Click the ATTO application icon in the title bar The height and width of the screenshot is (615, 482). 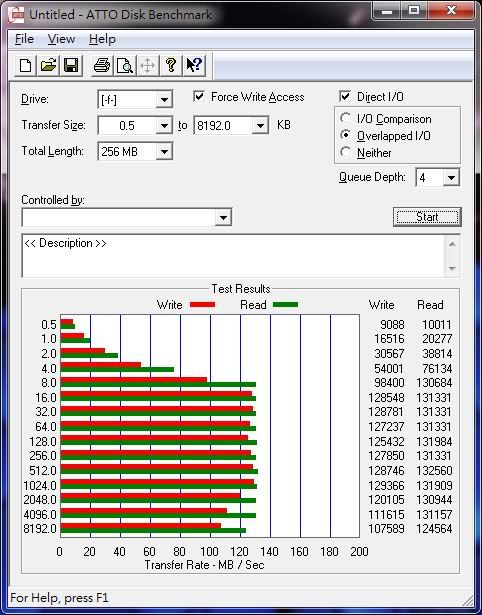(16, 15)
